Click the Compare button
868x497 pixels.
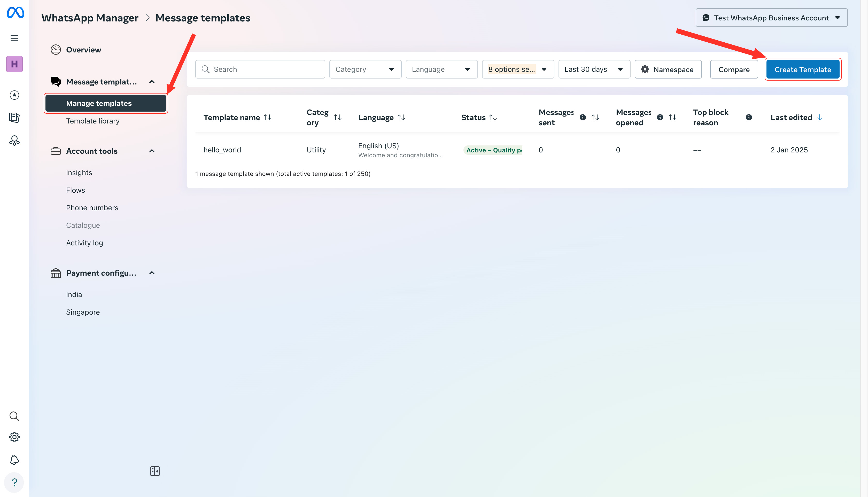734,69
